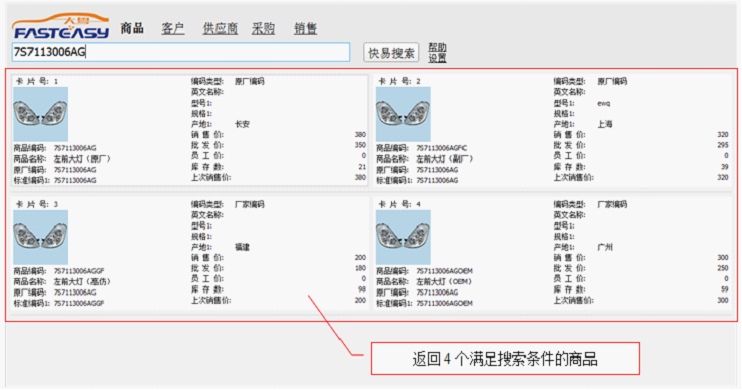
Task: Open the 设置 settings link
Action: (x=437, y=58)
